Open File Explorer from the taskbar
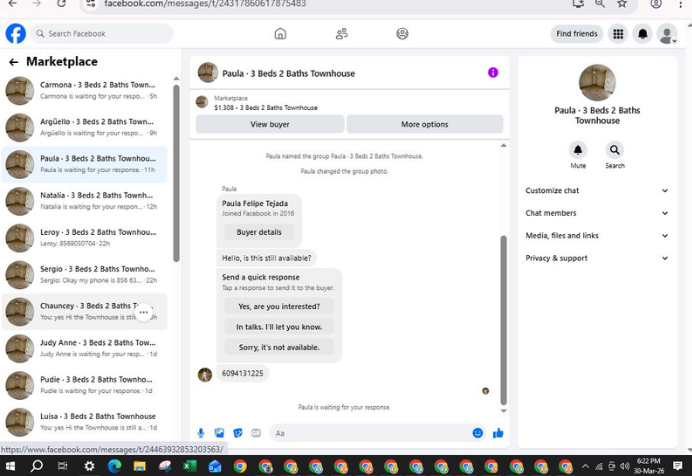692x476 pixels. 139,466
